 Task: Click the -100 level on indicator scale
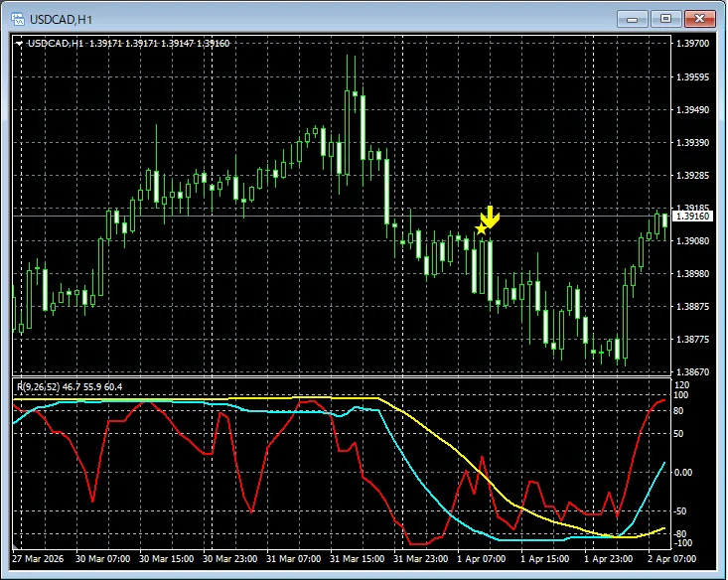point(682,543)
